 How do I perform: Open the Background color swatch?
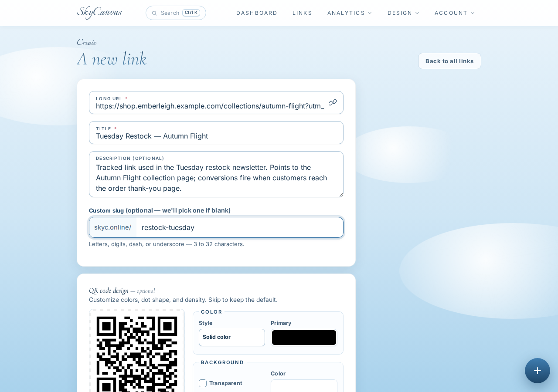[304, 386]
